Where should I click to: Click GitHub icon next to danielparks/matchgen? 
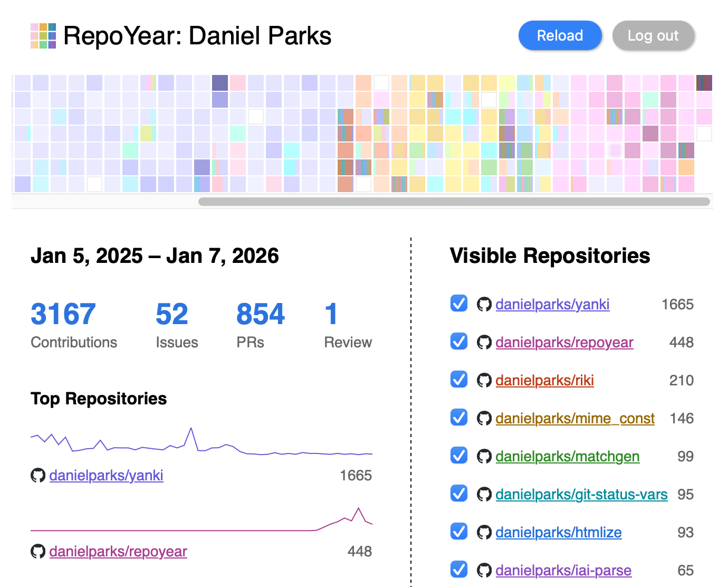click(484, 456)
